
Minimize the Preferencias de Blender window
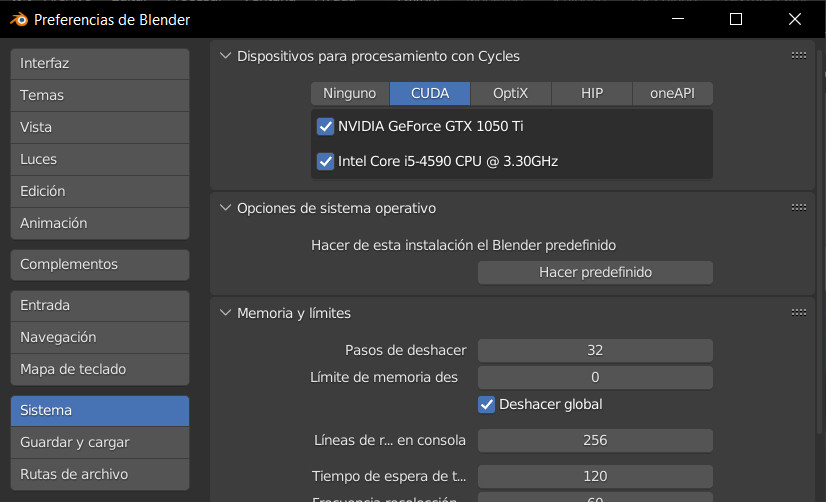point(678,19)
